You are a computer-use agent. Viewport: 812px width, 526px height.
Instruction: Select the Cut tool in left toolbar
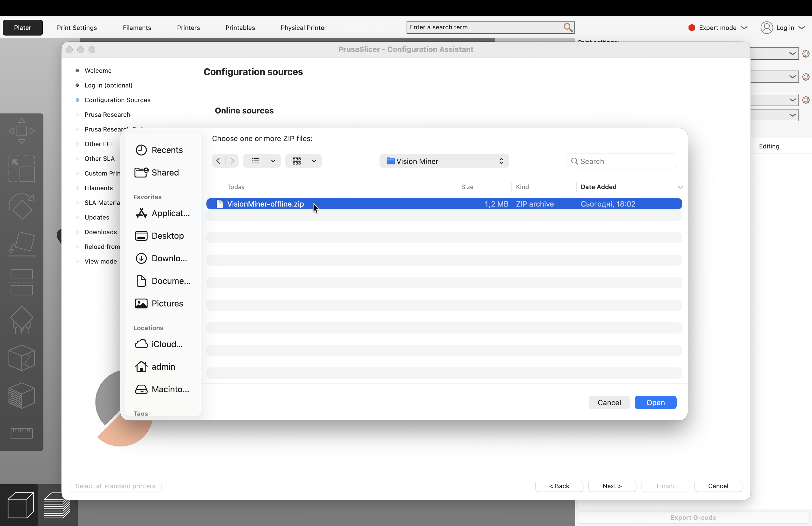tap(21, 282)
